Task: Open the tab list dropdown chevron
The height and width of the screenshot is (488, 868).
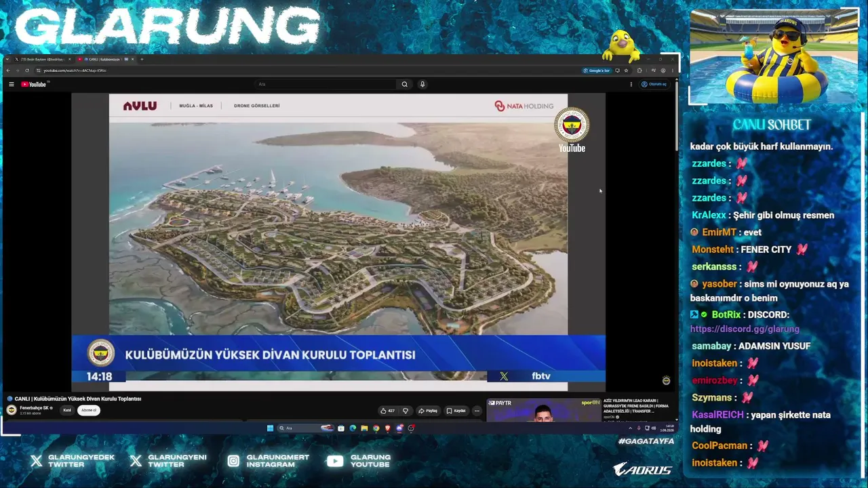Action: coord(7,59)
